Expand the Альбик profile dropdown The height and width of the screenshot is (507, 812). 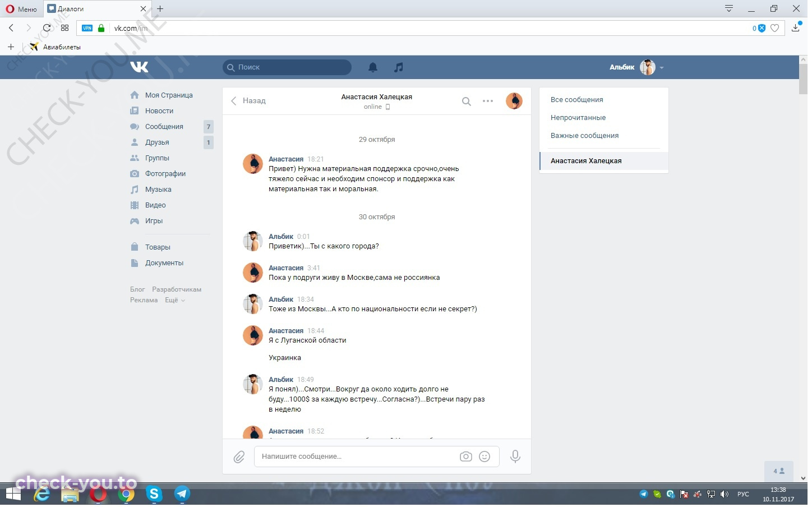point(636,67)
